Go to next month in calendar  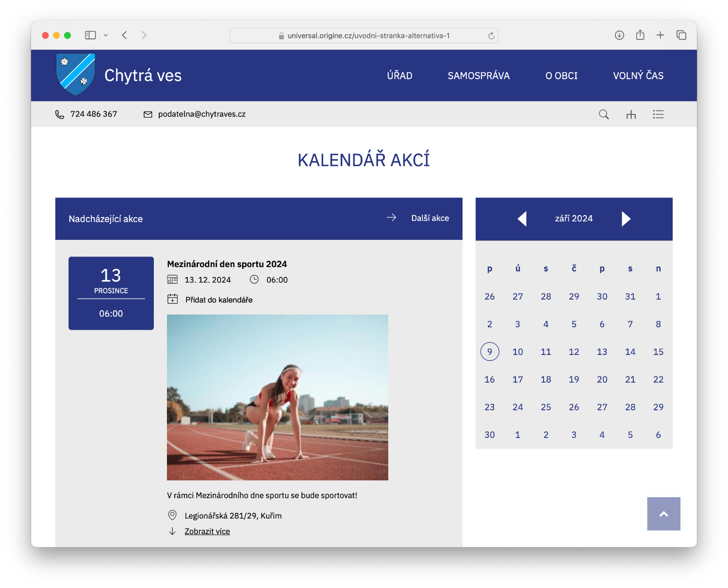(626, 219)
